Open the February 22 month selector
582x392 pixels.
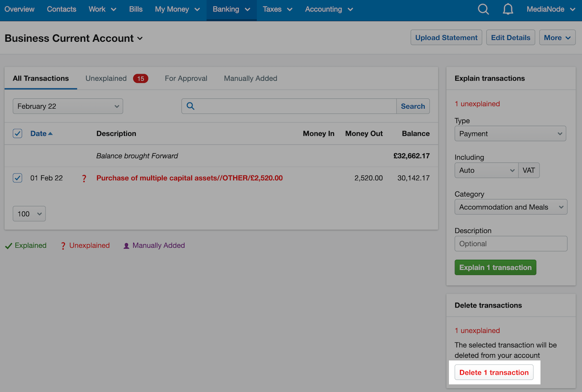(68, 106)
